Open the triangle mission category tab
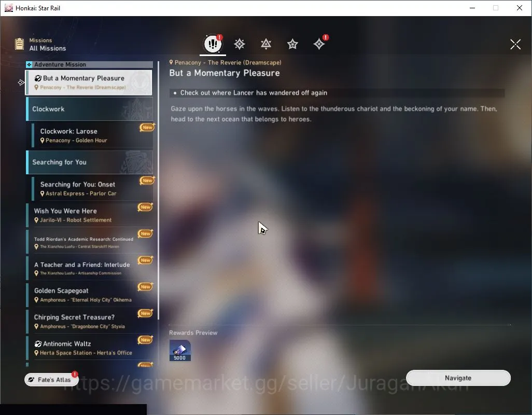The width and height of the screenshot is (532, 415). point(266,44)
